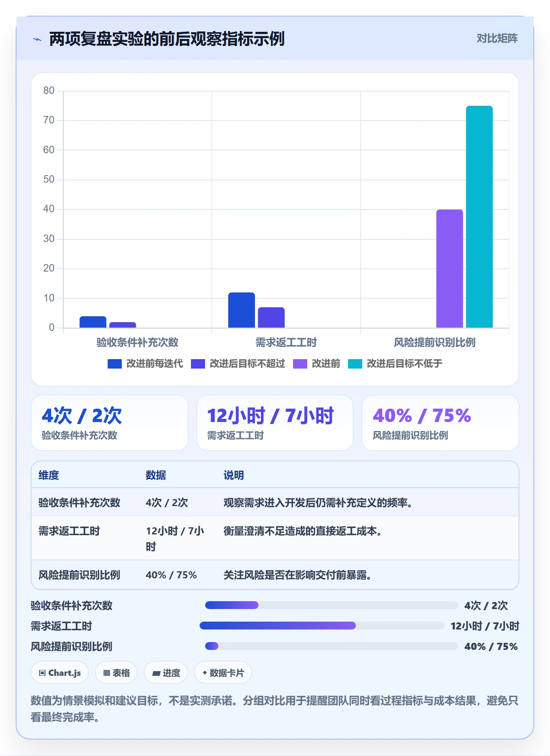Click the 需求返工工时 x-axis label

pos(286,342)
